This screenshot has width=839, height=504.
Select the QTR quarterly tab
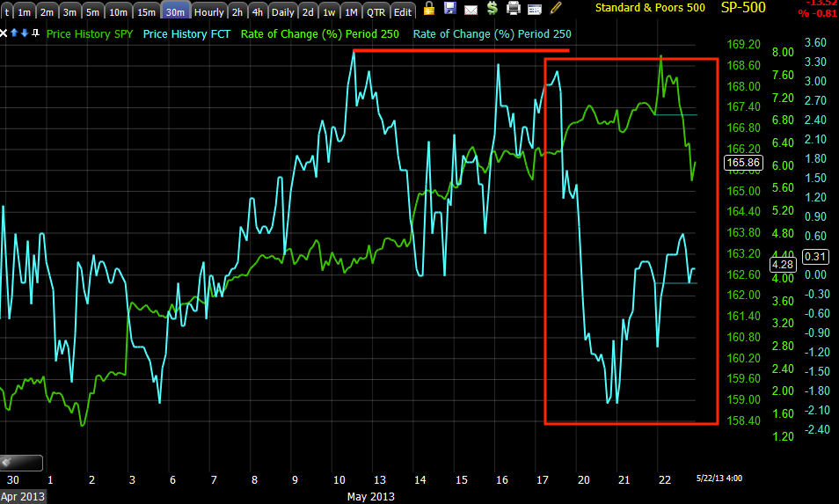tap(376, 11)
